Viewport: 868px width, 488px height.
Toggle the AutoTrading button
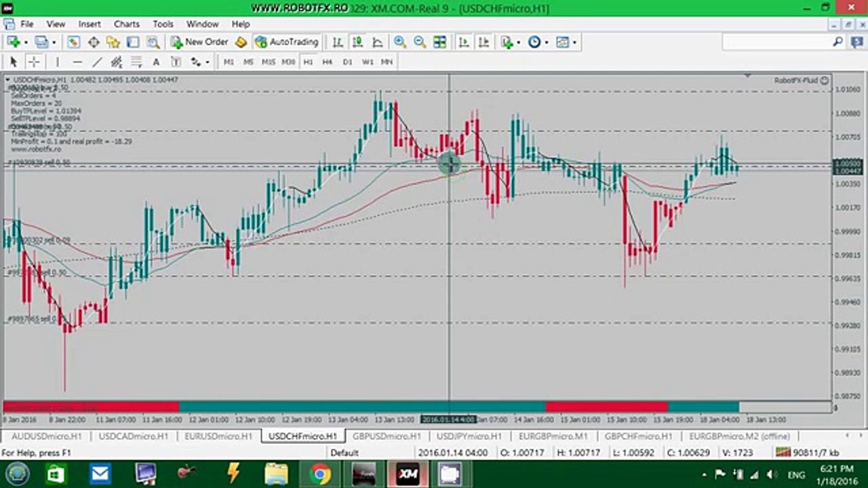tap(286, 42)
